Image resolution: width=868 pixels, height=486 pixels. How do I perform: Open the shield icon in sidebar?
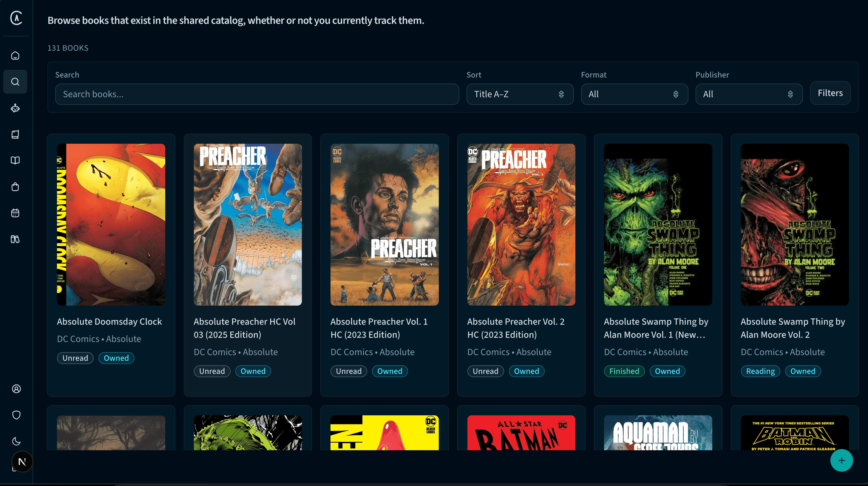[x=16, y=415]
